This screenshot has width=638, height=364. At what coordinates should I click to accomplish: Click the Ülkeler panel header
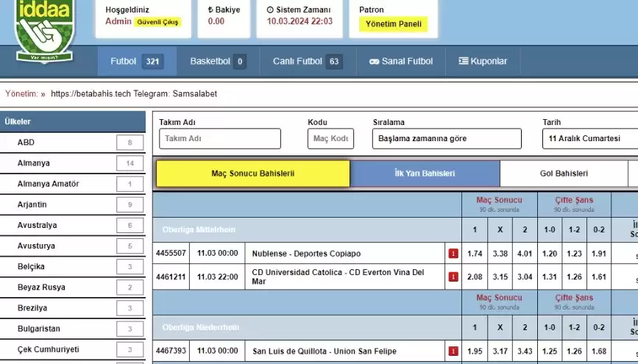(72, 121)
